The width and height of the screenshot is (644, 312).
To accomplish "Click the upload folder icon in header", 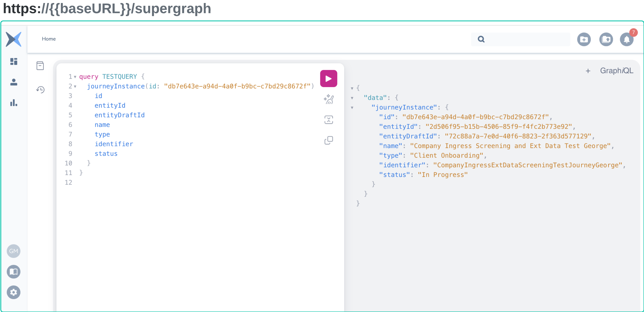I will coord(606,39).
